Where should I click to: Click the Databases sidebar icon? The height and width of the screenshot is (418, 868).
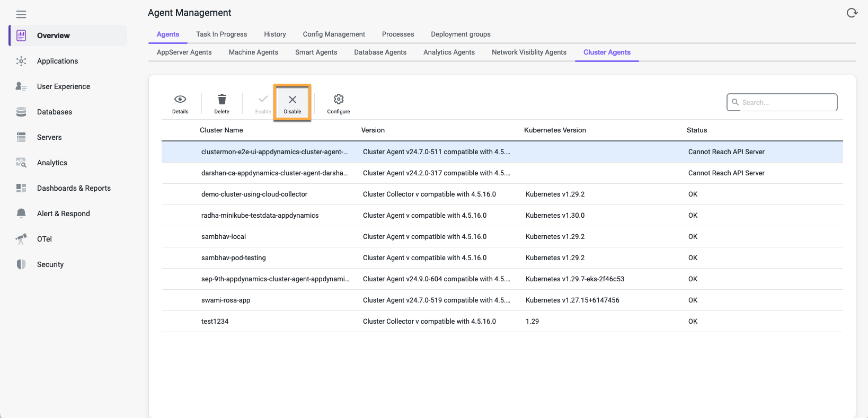pyautogui.click(x=21, y=112)
